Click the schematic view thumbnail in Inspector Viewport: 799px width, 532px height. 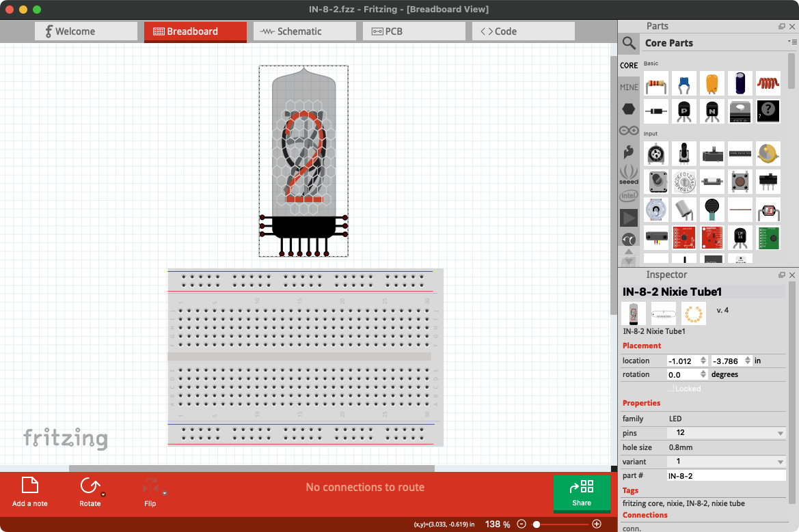(664, 313)
